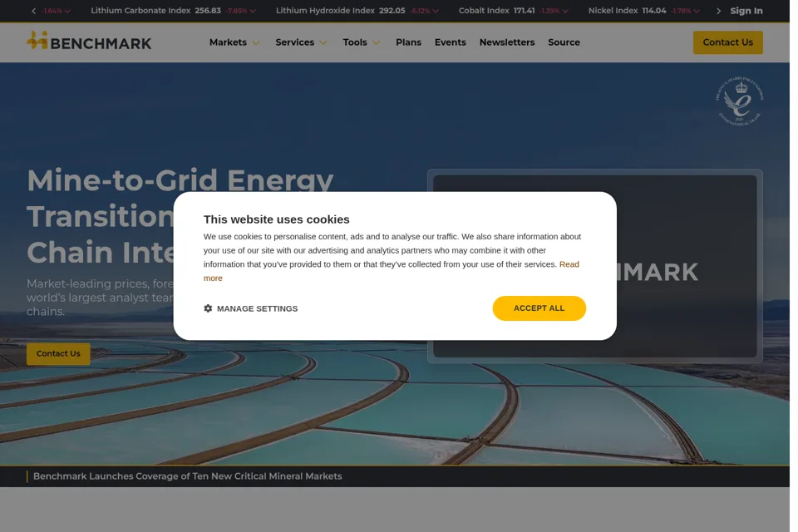Click the Nickel Index ticker
This screenshot has width=798, height=532.
click(643, 11)
